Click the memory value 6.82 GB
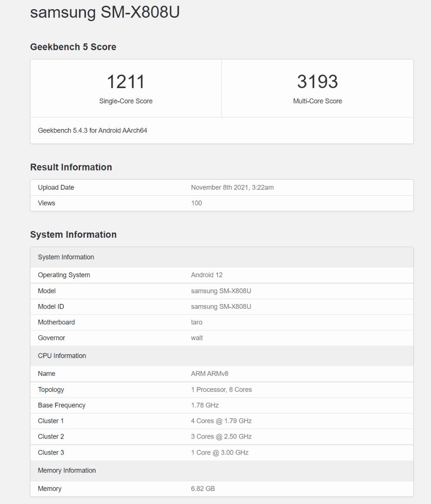Screen dimensions: 431x504 203,489
